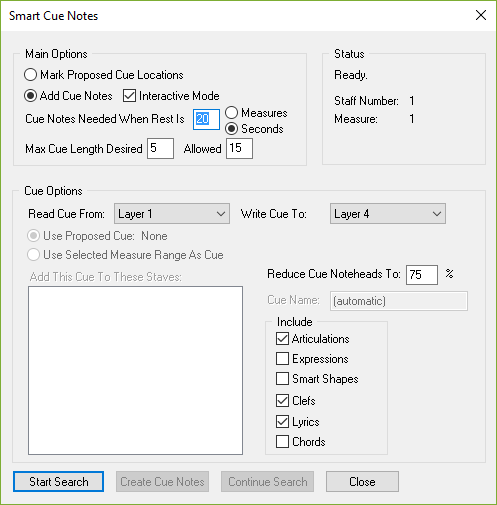Click the Cue Notes Needed When Rest Is field
This screenshot has height=505, width=497.
tap(206, 119)
